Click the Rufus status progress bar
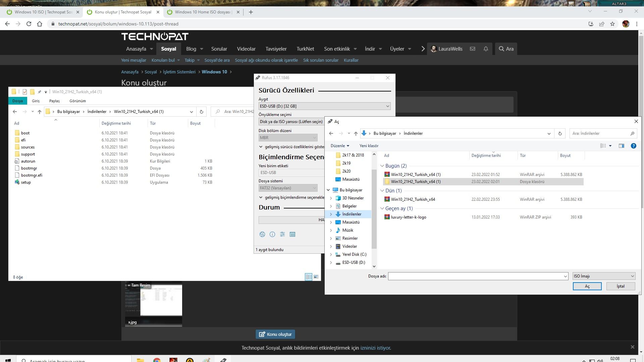The height and width of the screenshot is (362, 644). coord(290,220)
